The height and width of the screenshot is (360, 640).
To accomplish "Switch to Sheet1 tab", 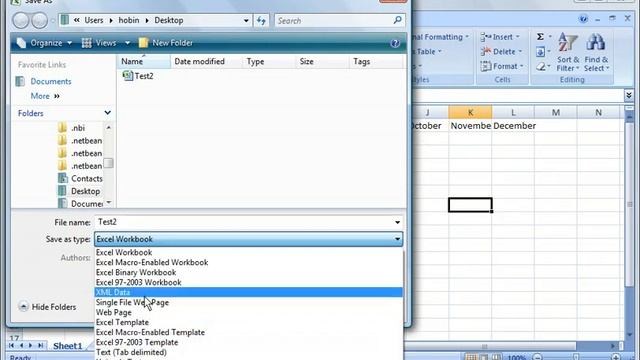I will coord(67,346).
